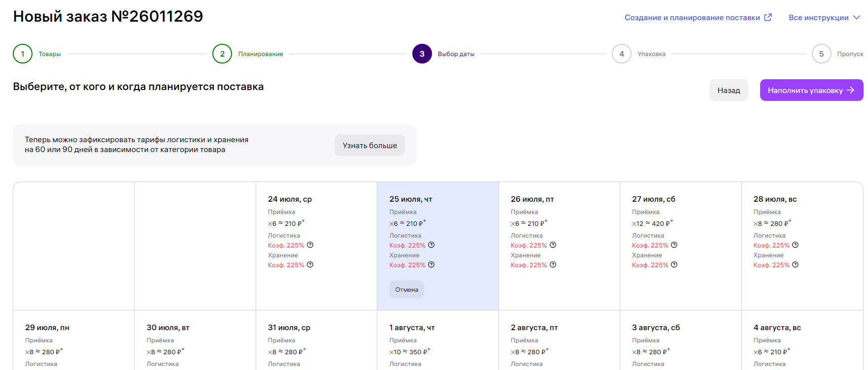Show logistics coefficient info for 28 июля
Viewport: 868px width, 370px height.
795,245
